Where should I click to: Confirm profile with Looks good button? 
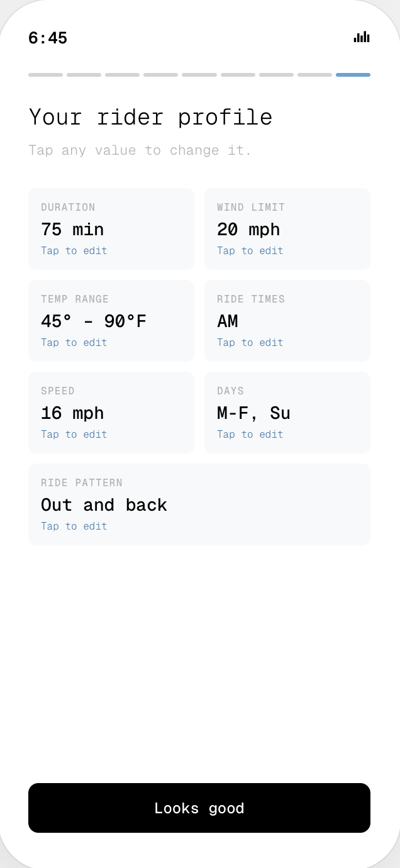pos(199,808)
